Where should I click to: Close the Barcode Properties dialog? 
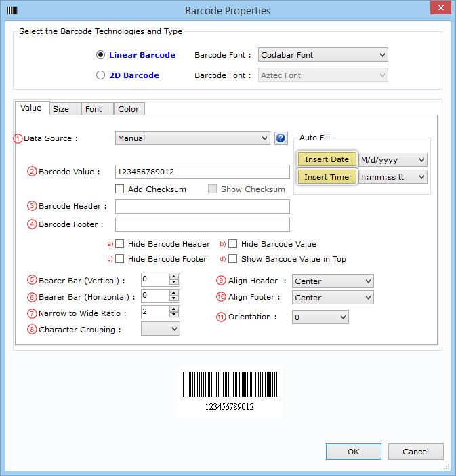point(440,7)
